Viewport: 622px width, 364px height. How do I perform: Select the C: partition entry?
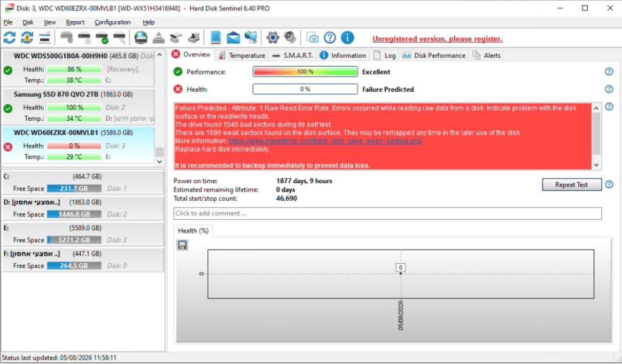(x=83, y=183)
